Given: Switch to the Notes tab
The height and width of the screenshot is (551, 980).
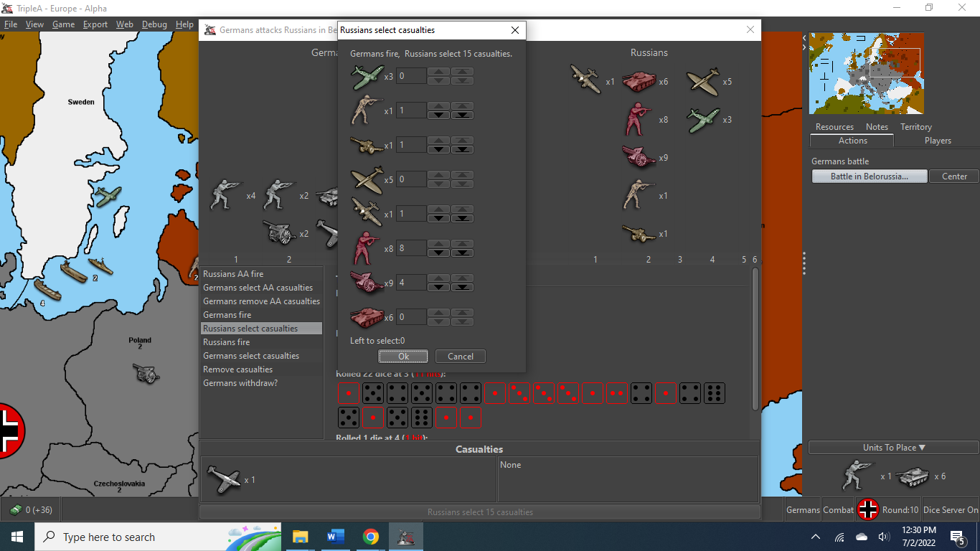Looking at the screenshot, I should (x=877, y=127).
